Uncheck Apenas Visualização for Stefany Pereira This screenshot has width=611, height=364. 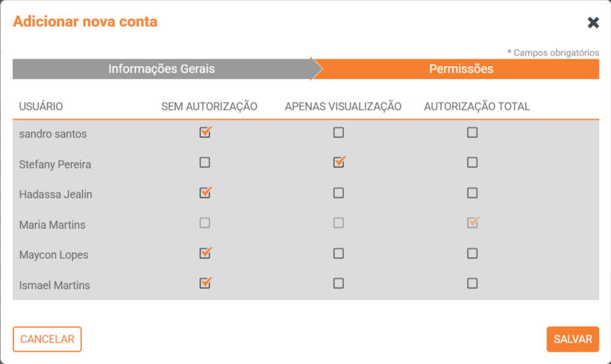338,162
